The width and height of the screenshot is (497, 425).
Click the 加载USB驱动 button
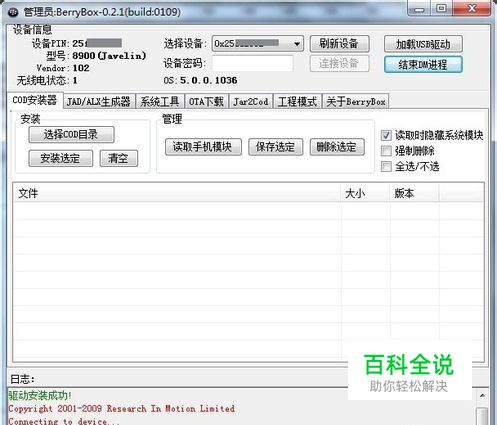[423, 44]
